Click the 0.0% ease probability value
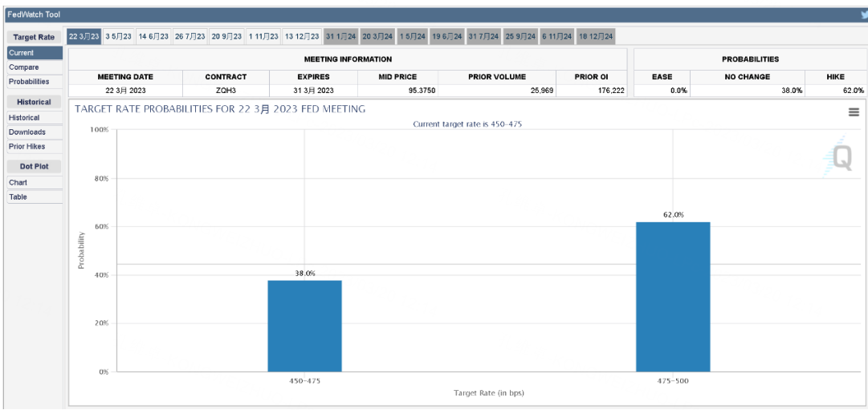The width and height of the screenshot is (868, 410). [679, 90]
